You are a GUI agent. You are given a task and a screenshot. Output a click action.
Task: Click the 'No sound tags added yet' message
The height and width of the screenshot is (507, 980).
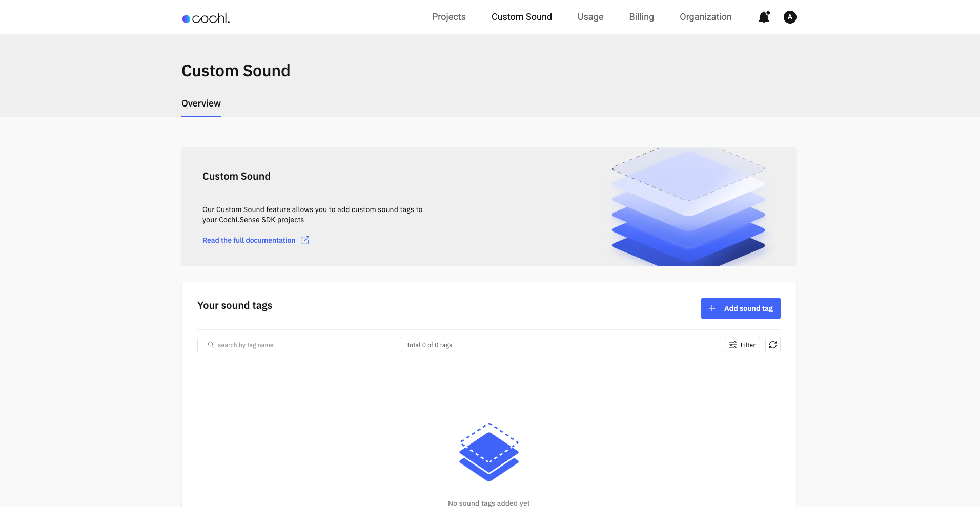click(489, 503)
